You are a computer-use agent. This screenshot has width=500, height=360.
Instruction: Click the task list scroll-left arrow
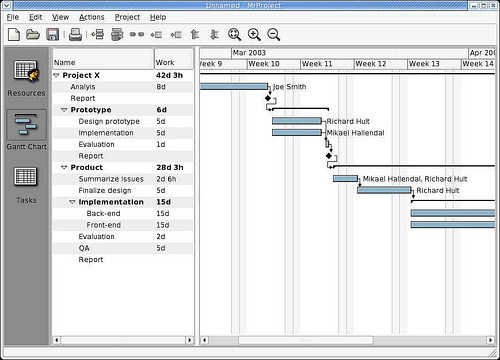point(57,340)
